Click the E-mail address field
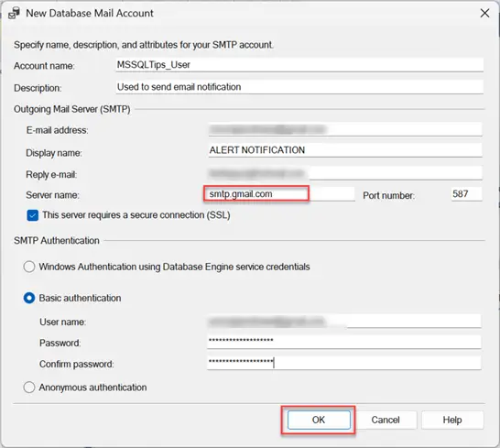This screenshot has width=500, height=448. (345, 129)
